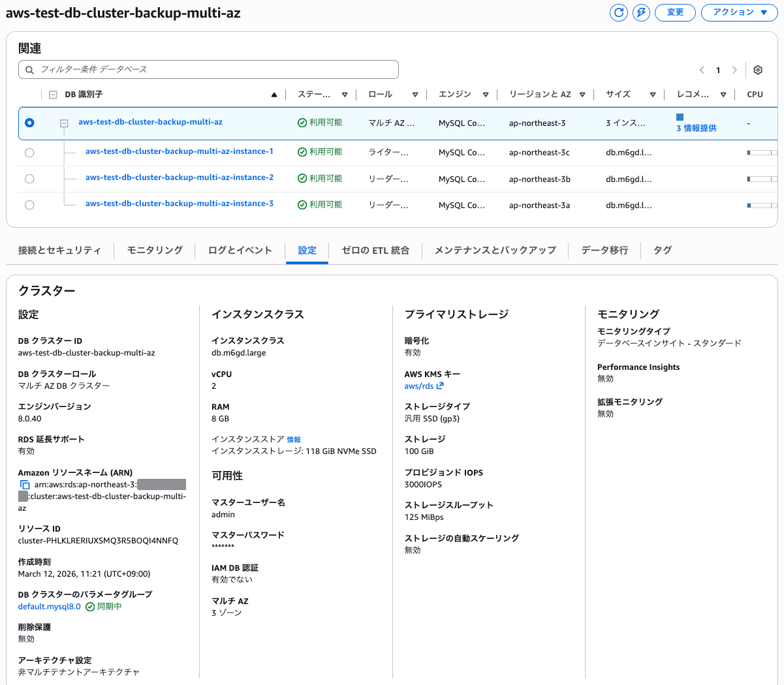Select radio button for instance-2 row
The height and width of the screenshot is (685, 784).
pyautogui.click(x=29, y=179)
